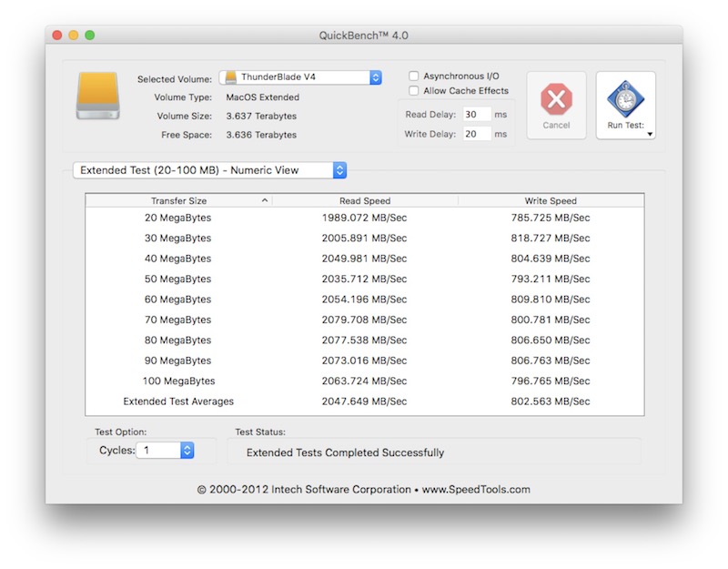Click read speed value 2077.538 MB/Sec
This screenshot has height=569, width=728.
tap(365, 340)
